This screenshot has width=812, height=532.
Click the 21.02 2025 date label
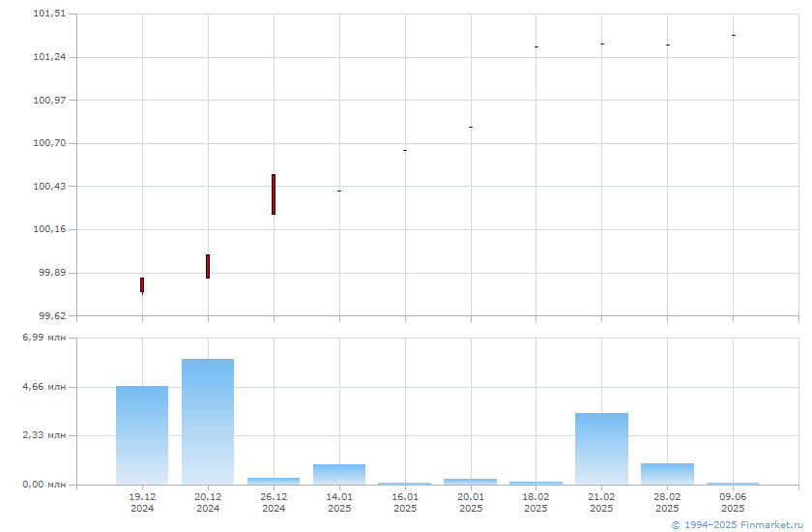click(601, 502)
